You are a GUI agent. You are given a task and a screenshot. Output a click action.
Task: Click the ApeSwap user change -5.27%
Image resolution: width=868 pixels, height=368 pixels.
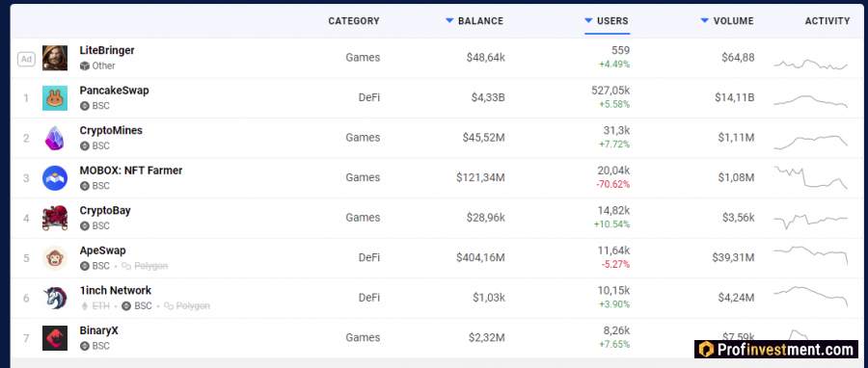tap(615, 265)
